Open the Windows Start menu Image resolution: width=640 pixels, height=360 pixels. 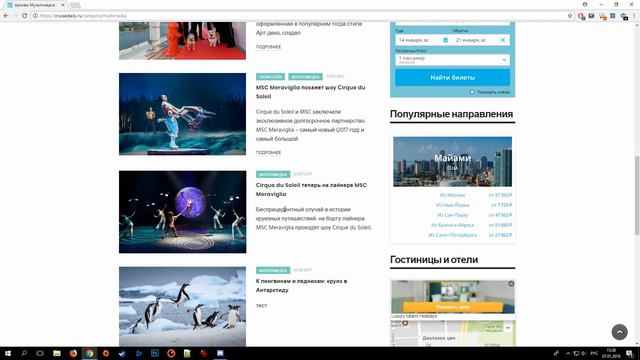(7, 353)
